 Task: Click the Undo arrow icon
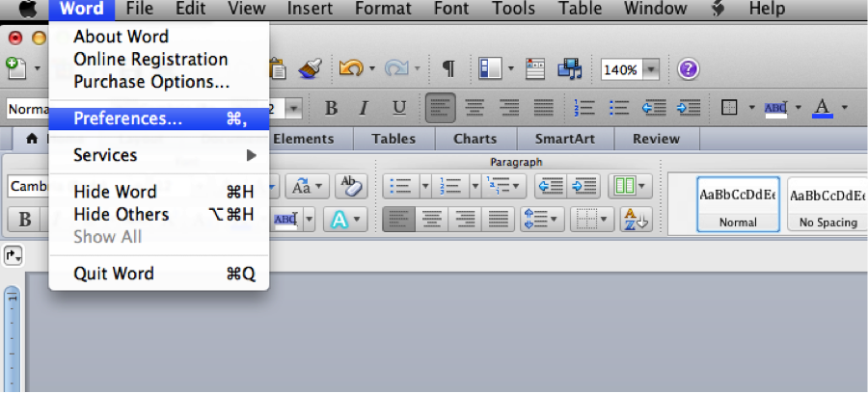[x=351, y=68]
